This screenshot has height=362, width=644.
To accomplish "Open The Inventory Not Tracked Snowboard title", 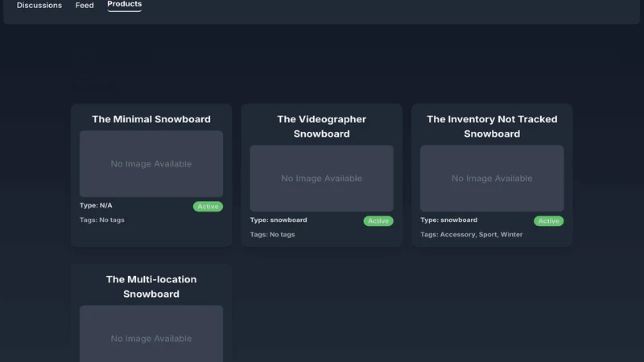I will pos(492,126).
